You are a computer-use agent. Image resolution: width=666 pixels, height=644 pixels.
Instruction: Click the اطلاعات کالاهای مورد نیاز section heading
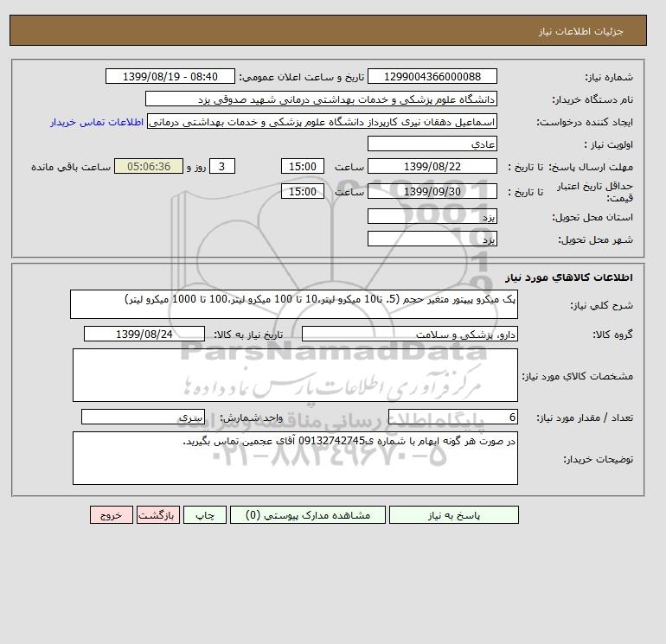[x=569, y=277]
